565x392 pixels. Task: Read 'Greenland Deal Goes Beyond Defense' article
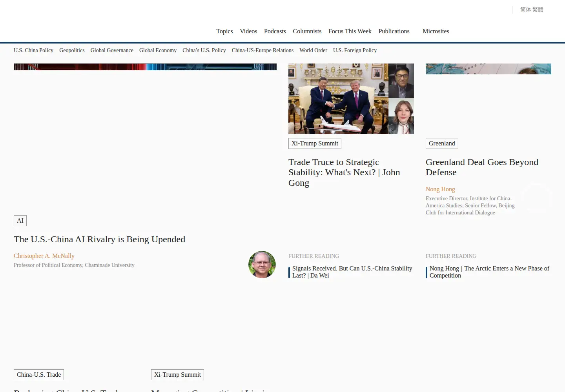tap(482, 167)
